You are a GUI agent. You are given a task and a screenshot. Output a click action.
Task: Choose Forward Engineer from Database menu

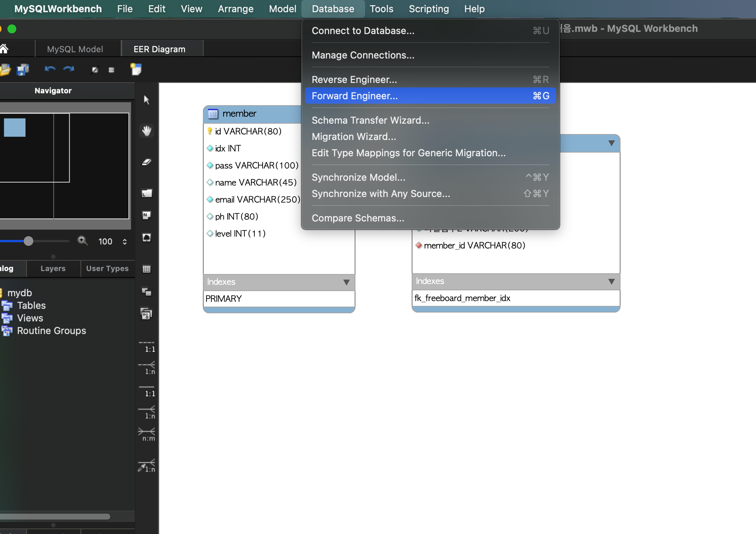355,96
